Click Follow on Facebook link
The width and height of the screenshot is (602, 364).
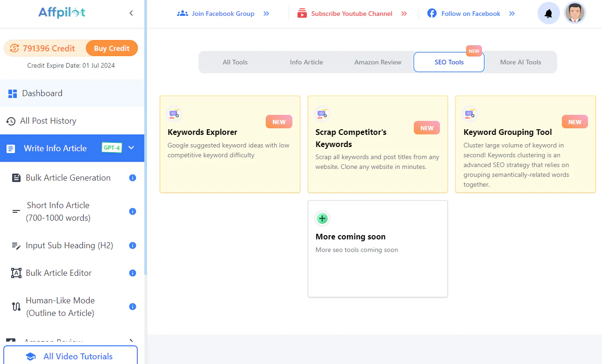(471, 14)
